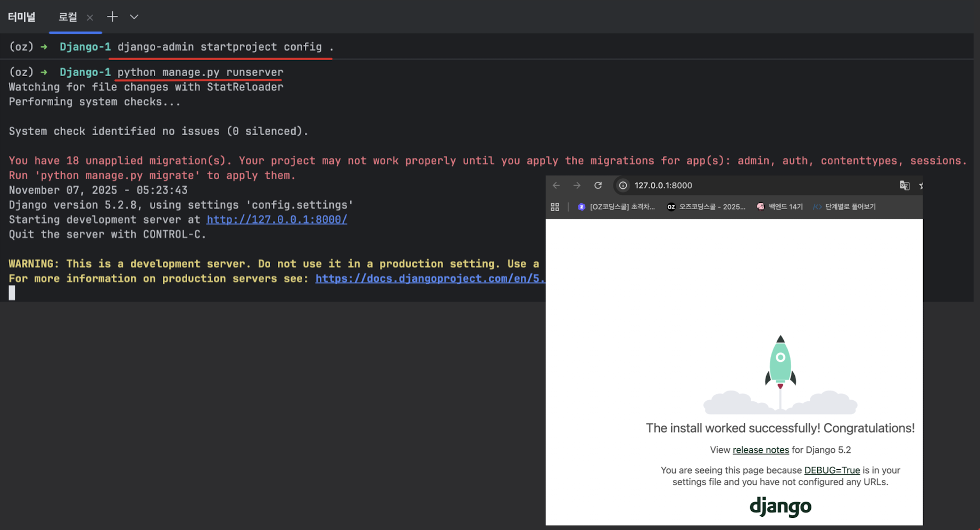Reload the 127.0.0.1:8000 page
The image size is (980, 530).
click(598, 185)
